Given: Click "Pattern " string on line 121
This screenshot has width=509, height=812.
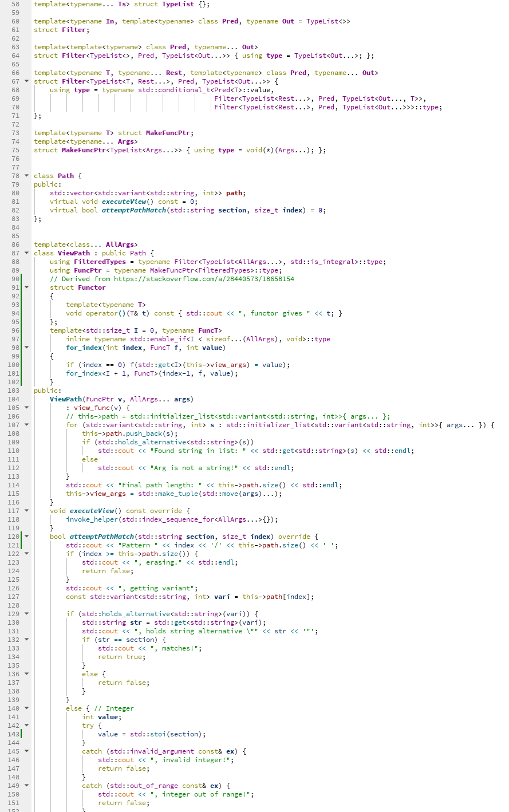Looking at the screenshot, I should pyautogui.click(x=138, y=545).
